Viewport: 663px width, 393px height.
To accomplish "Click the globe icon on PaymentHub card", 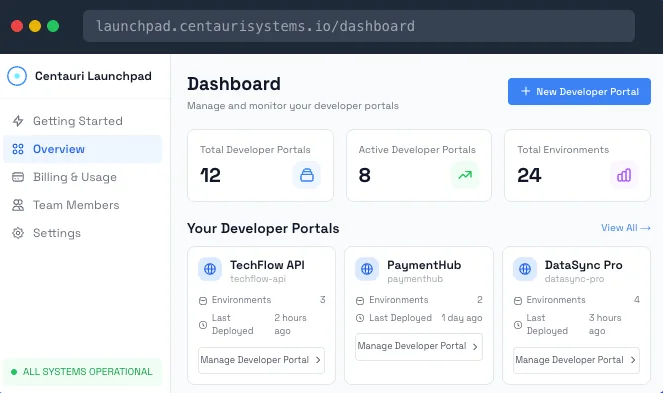I will click(367, 269).
